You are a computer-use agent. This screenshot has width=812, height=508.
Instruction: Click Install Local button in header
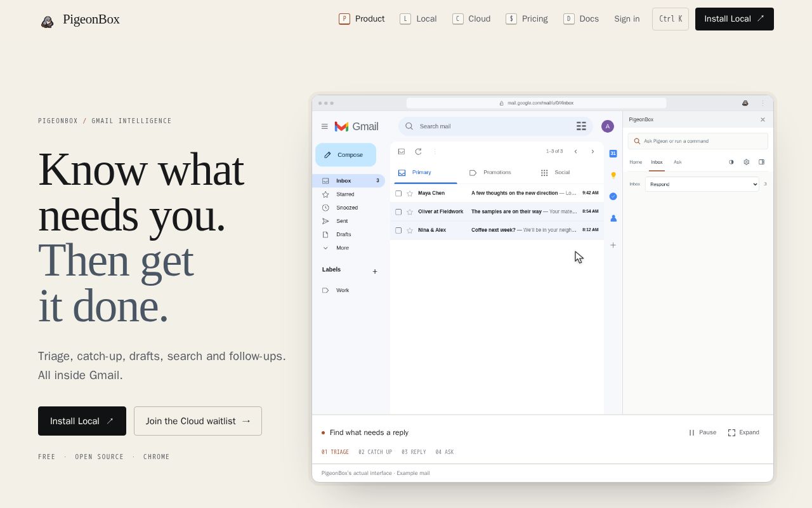pos(735,19)
